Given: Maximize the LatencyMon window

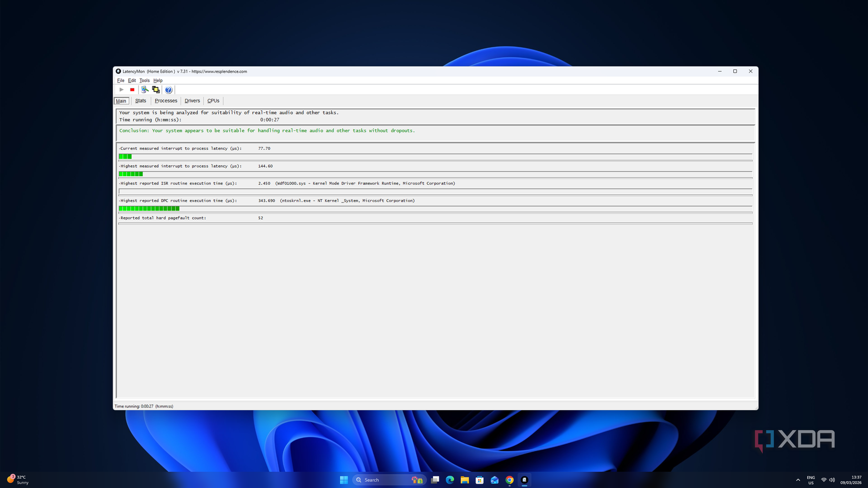Looking at the screenshot, I should (735, 72).
